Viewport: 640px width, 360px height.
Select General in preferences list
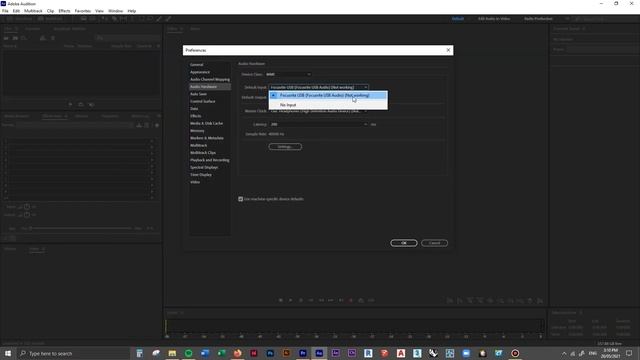196,64
